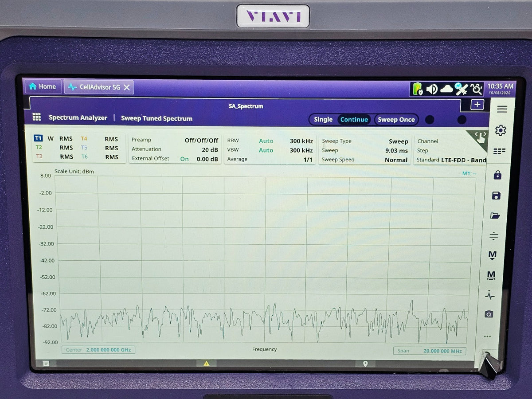The height and width of the screenshot is (399, 532).
Task: Tap the battery charging status icon
Action: coord(418,89)
